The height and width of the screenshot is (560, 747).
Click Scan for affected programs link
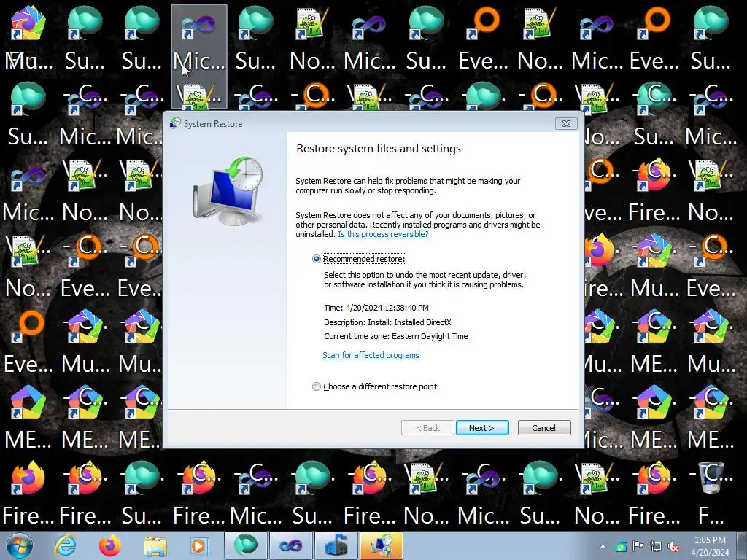tap(371, 355)
